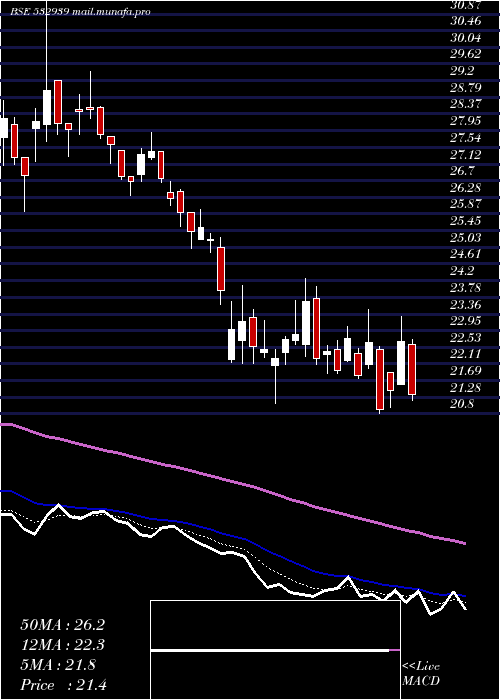Screen dimensions: 500x700
Task: Click the 26.28 price axis label
Action: click(466, 188)
